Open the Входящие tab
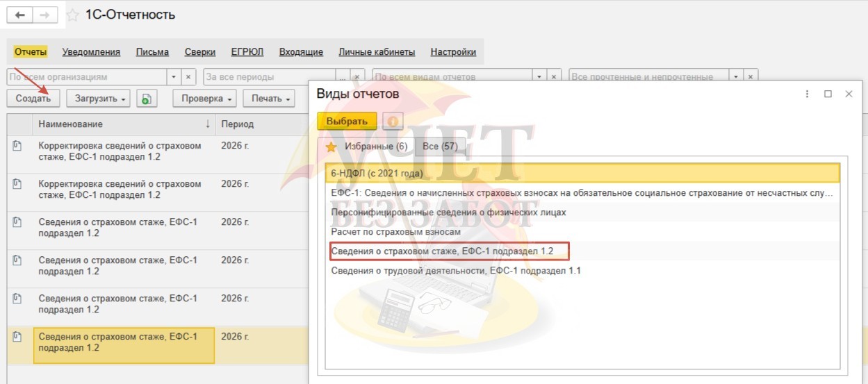This screenshot has height=384, width=868. click(301, 52)
